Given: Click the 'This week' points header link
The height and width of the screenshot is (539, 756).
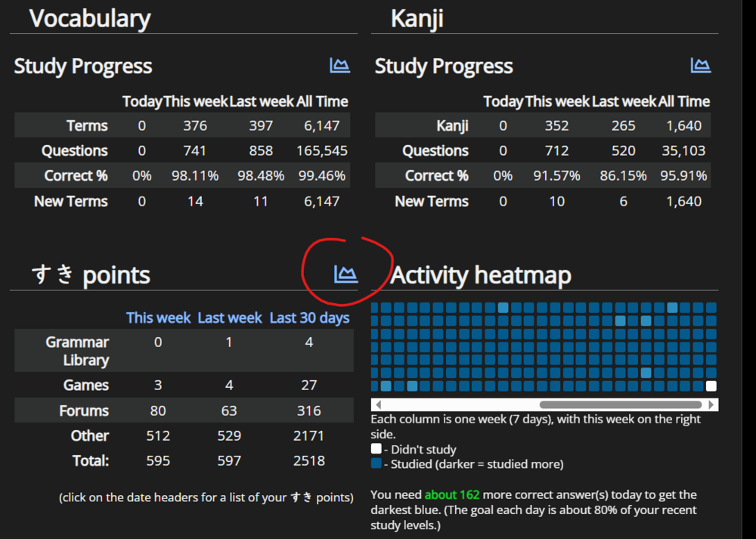Looking at the screenshot, I should click(x=158, y=318).
